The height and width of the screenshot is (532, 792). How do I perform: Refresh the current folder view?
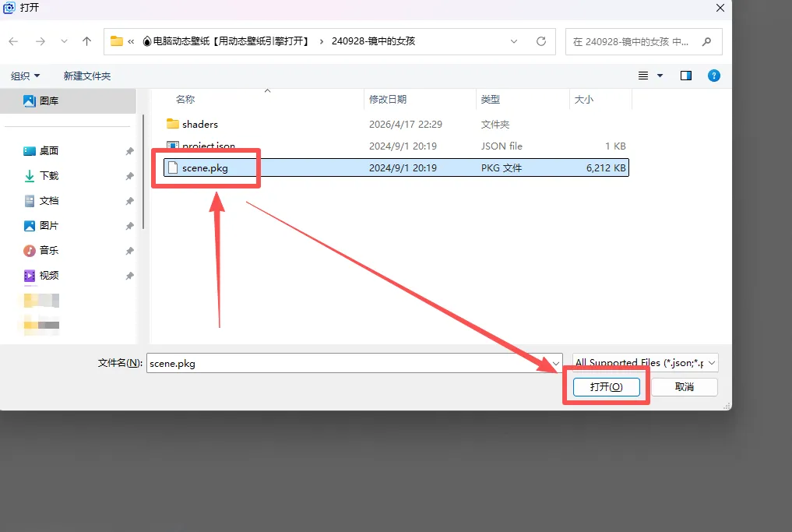coord(541,41)
